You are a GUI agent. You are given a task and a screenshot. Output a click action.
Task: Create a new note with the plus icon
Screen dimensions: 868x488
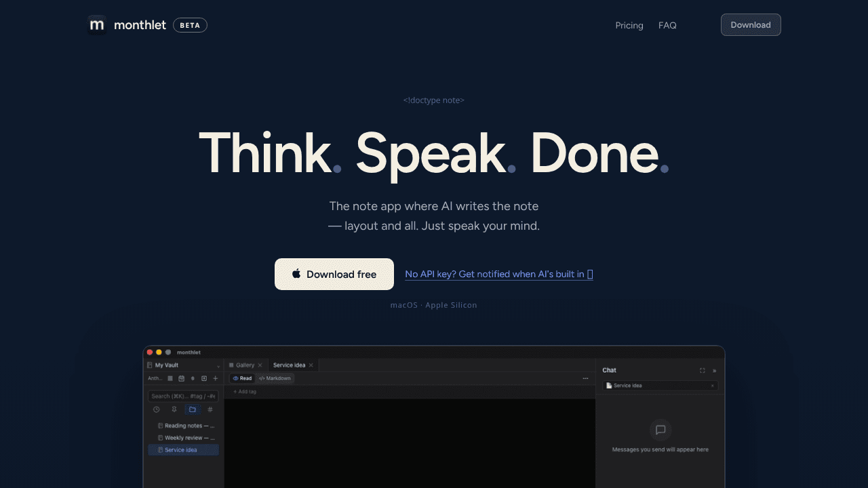click(x=216, y=378)
